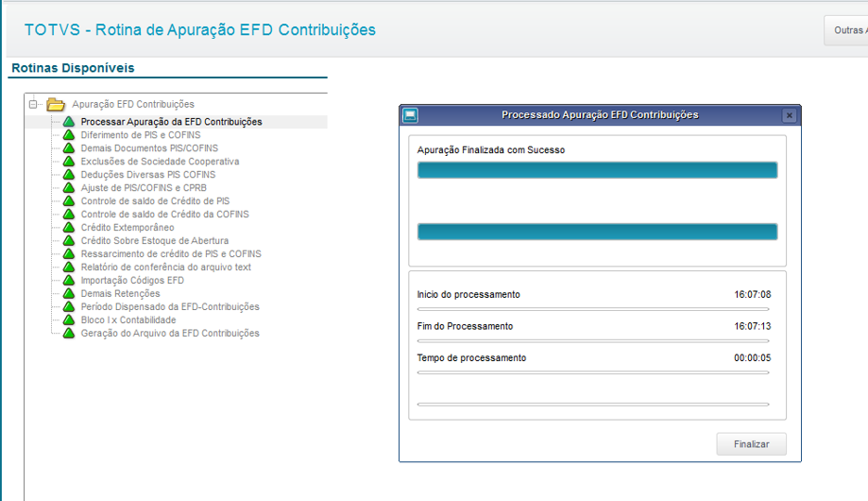Click the start time 16:07:08
Screen dimensions: 868x501
point(753,294)
